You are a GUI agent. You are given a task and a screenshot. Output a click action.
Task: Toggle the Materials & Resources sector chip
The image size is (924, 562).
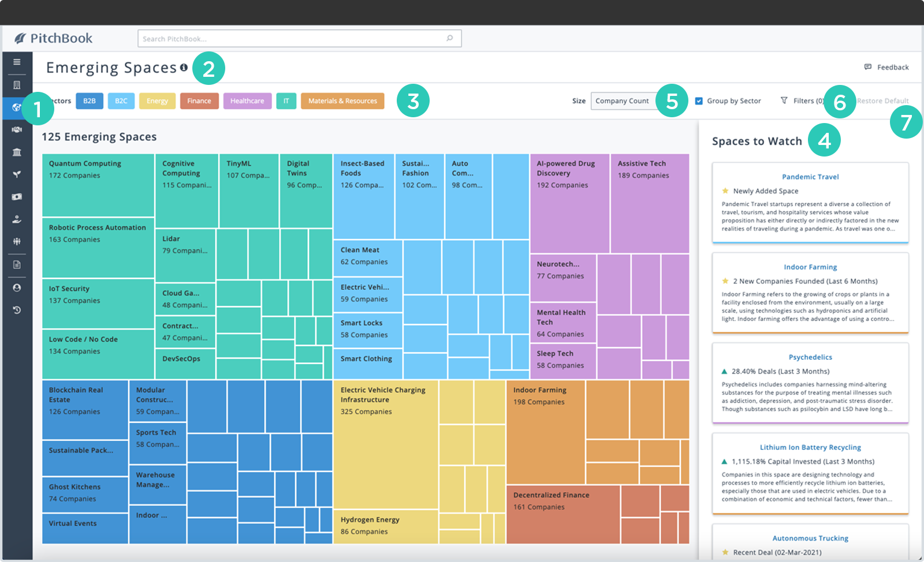tap(342, 101)
